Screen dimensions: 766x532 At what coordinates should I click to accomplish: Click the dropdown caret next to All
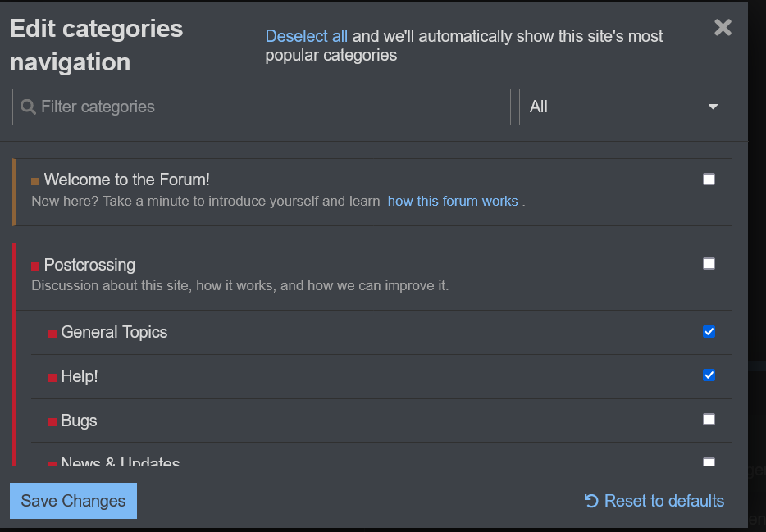(x=713, y=107)
